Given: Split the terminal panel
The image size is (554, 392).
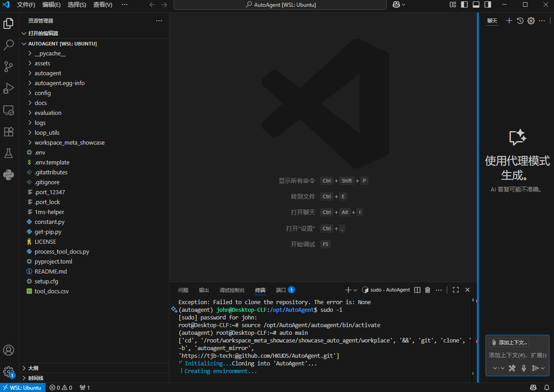Looking at the screenshot, I should (x=417, y=290).
